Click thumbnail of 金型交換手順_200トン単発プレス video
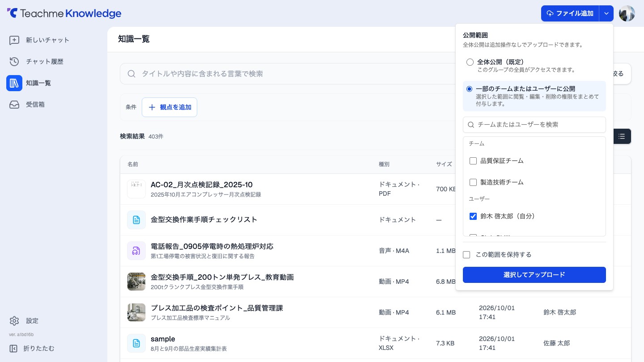This screenshot has height=362, width=644. (x=136, y=282)
